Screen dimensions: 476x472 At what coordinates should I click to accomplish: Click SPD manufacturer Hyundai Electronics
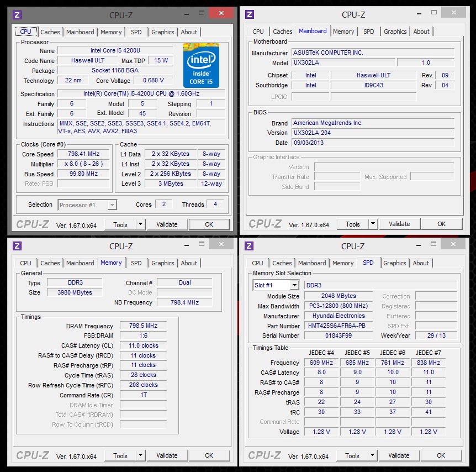[339, 316]
